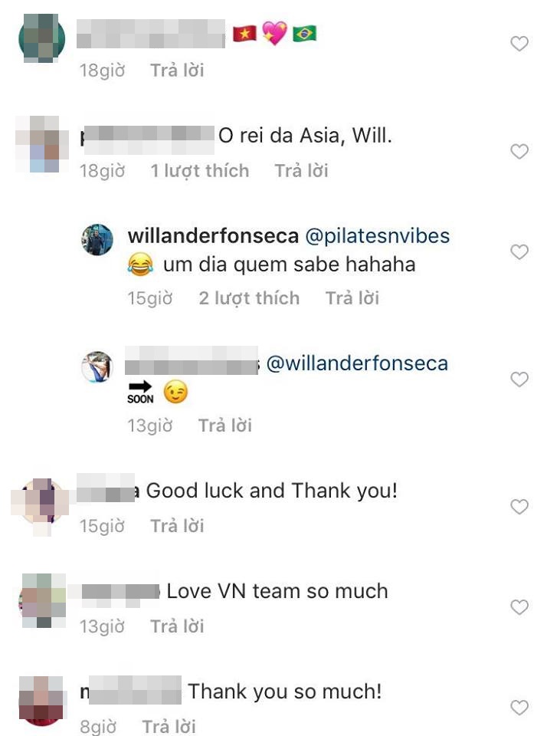Reply to the 'O rei da Asia' comment
The image size is (560, 736).
[301, 171]
